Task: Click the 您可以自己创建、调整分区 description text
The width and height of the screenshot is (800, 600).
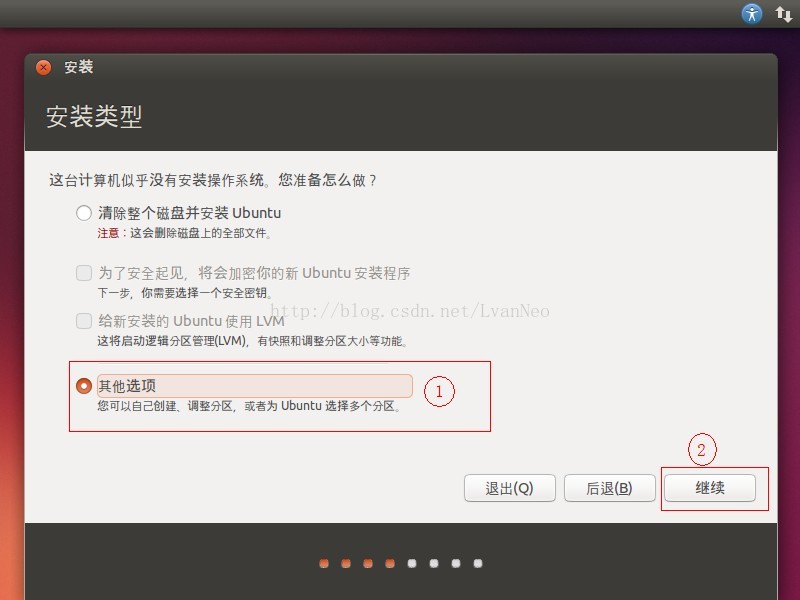Action: click(249, 406)
